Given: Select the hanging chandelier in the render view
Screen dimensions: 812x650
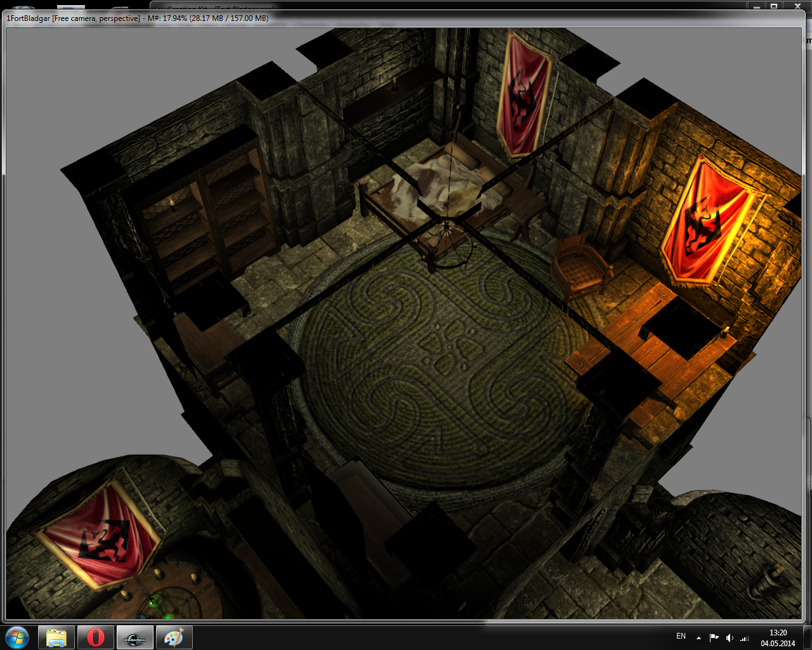Looking at the screenshot, I should pos(448,244).
